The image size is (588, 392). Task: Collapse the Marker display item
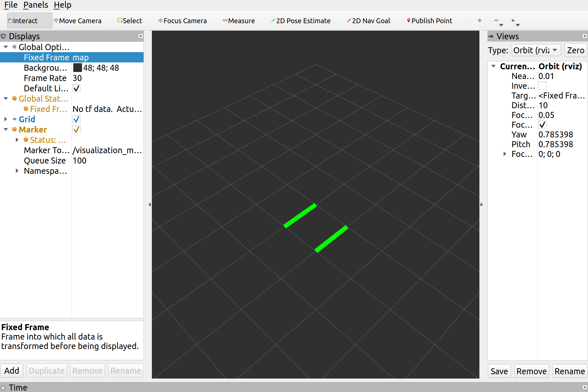pyautogui.click(x=6, y=129)
